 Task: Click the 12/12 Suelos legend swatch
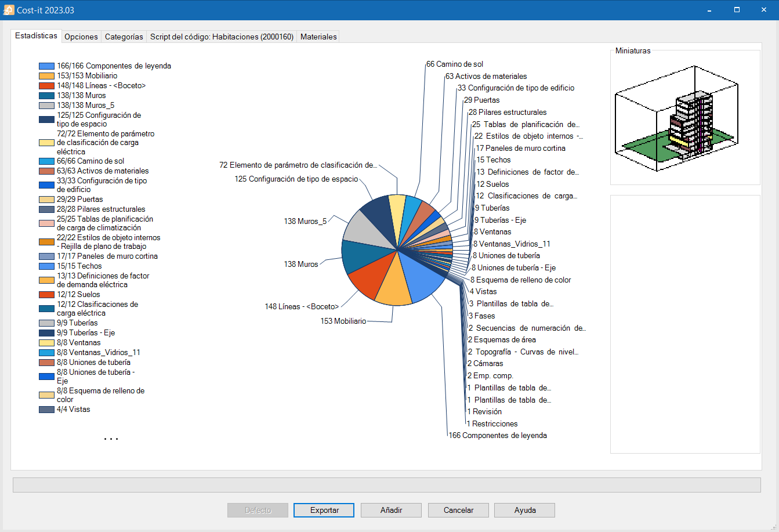47,294
